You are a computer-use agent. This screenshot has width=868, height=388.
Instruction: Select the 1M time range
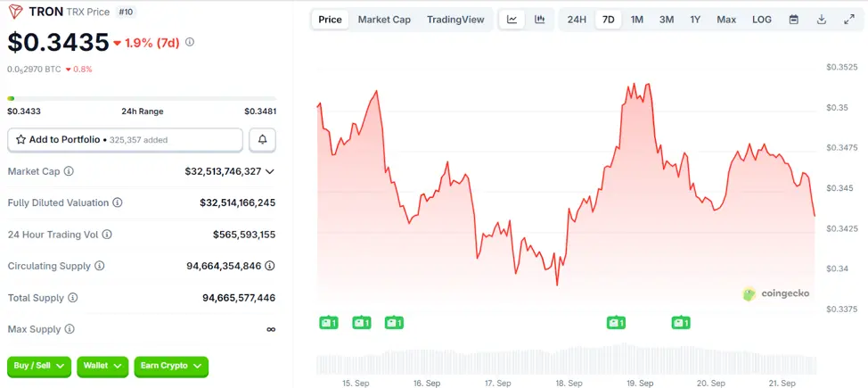(x=637, y=20)
